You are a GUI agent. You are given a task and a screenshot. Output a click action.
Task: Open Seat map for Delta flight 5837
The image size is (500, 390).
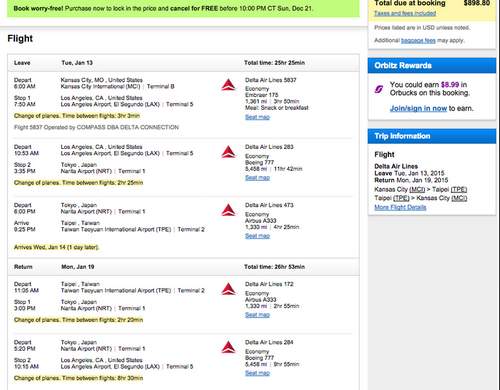[257, 117]
